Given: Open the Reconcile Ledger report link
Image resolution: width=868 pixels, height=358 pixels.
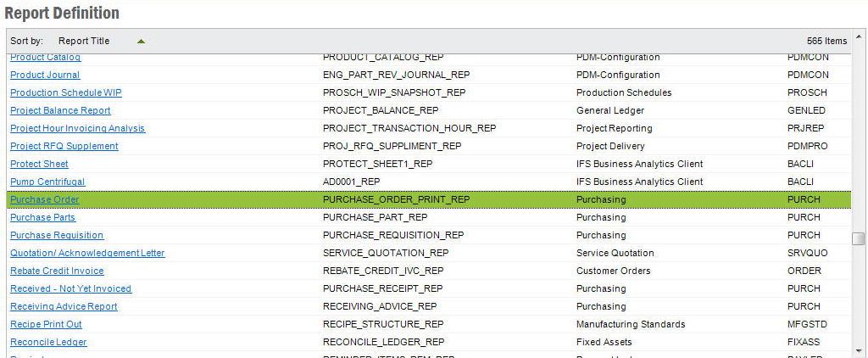Looking at the screenshot, I should (48, 342).
